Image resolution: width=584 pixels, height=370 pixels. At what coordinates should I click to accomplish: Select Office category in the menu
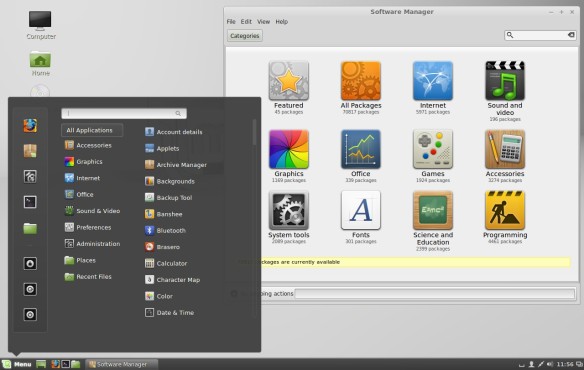click(79, 195)
